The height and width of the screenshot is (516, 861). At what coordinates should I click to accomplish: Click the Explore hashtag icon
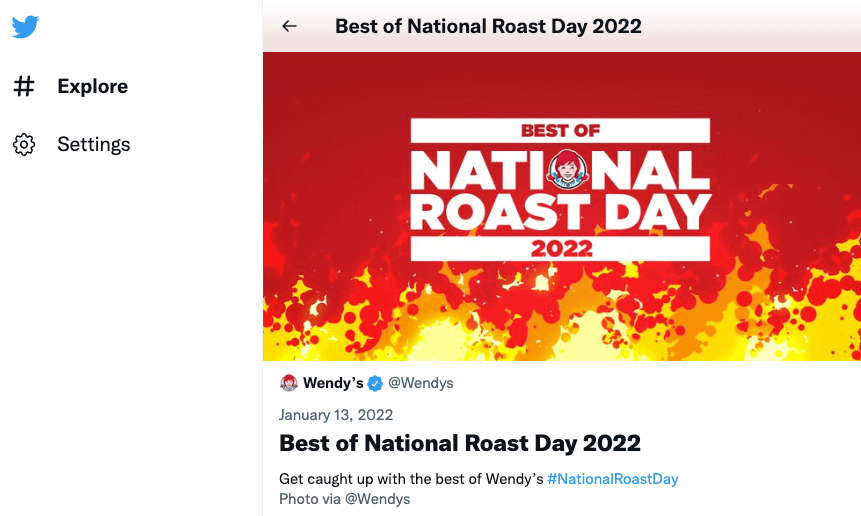pyautogui.click(x=24, y=87)
